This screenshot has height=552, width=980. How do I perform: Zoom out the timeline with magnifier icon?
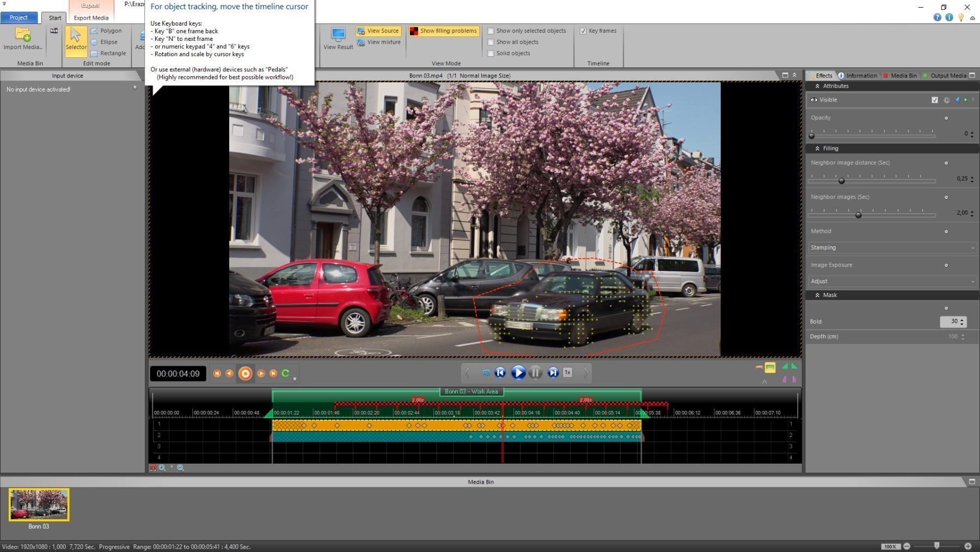[180, 468]
